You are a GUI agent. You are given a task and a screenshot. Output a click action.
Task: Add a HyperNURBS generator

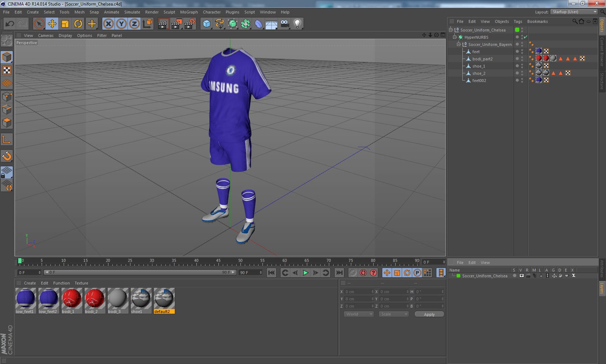(x=232, y=24)
